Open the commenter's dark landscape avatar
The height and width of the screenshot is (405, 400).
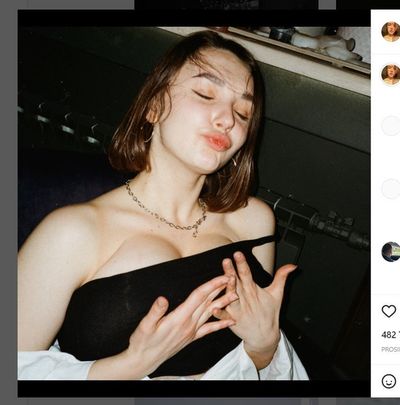click(391, 252)
